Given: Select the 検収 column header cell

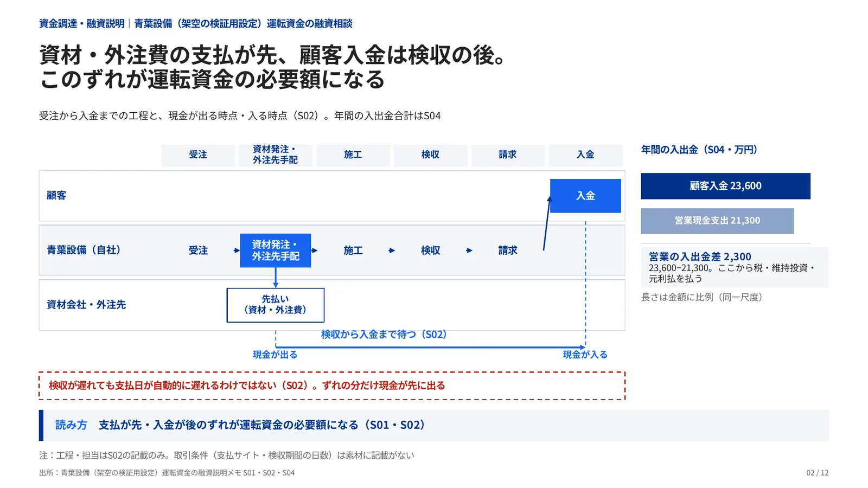Looking at the screenshot, I should pos(431,155).
